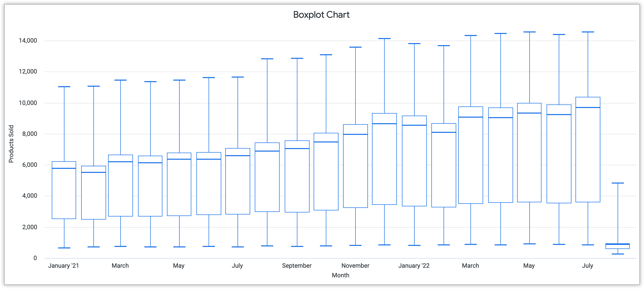This screenshot has height=289, width=644.
Task: Click the bottom whisker cap below November
Action: (x=355, y=245)
